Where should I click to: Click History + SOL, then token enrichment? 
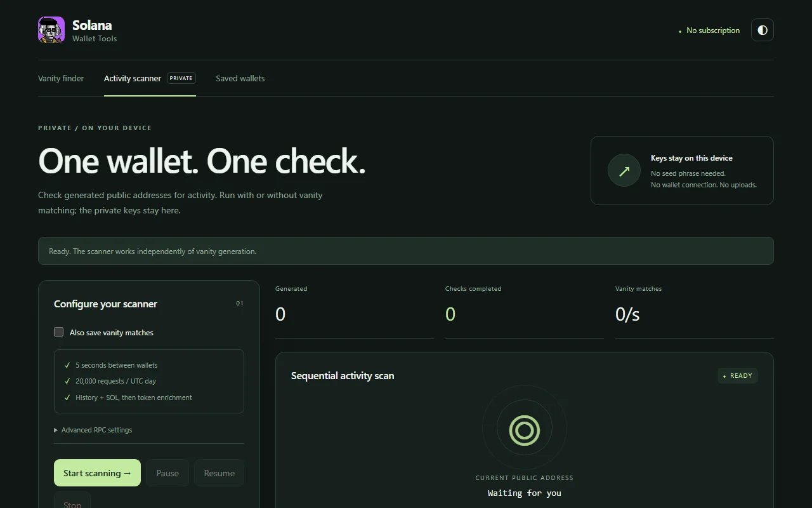click(x=134, y=398)
